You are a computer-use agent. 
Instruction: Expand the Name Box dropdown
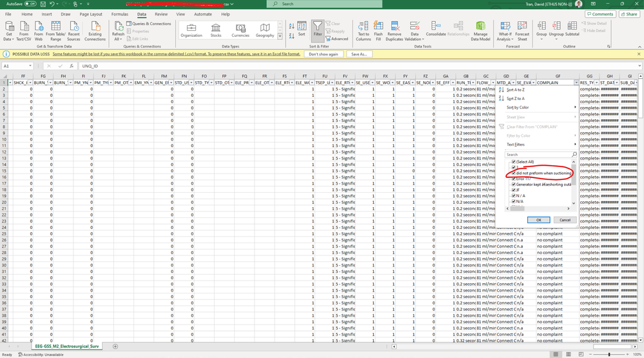point(30,66)
